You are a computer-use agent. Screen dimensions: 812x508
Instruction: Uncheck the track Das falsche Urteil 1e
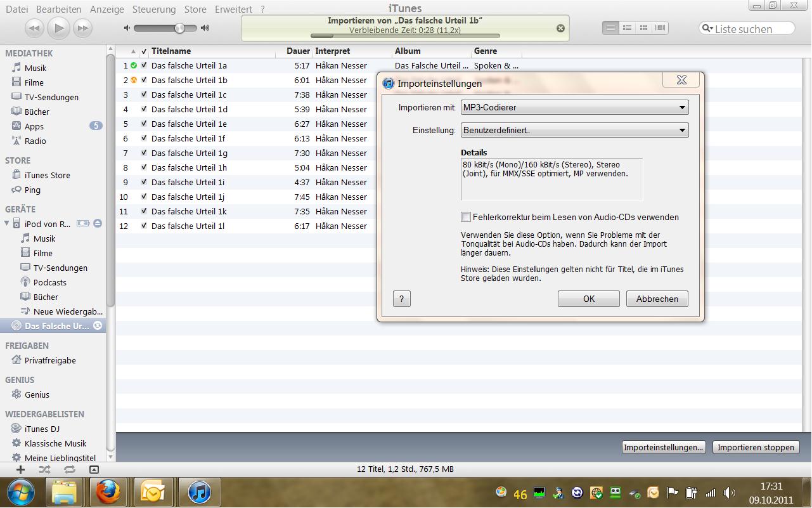pos(144,124)
